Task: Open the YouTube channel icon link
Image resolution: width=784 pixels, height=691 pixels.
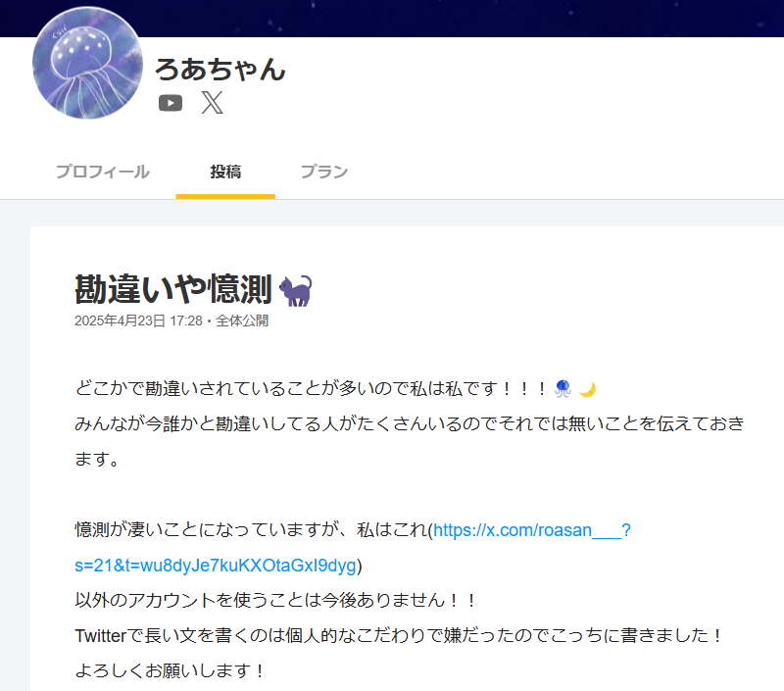Action: coord(171,103)
